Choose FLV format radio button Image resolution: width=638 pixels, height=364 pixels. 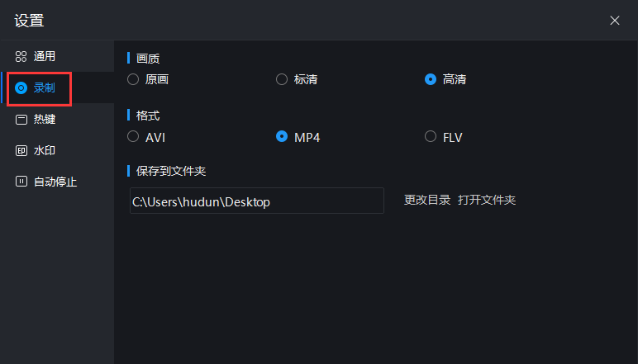tap(431, 136)
